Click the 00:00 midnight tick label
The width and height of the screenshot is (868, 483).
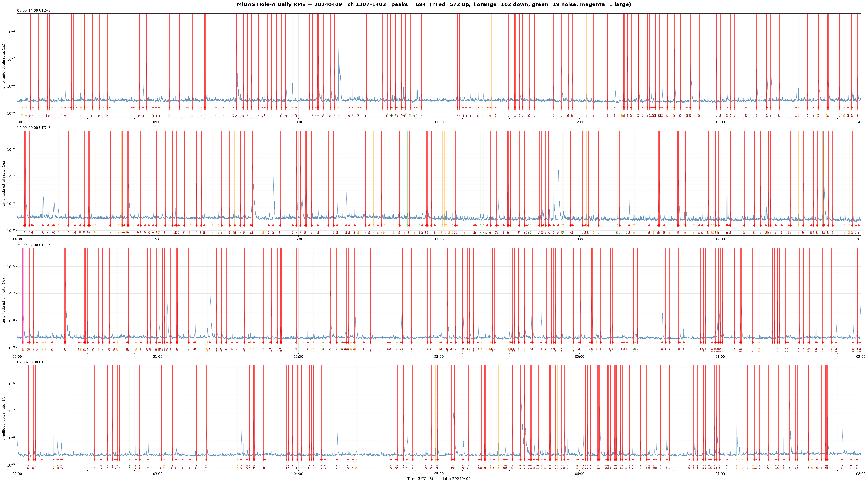[x=580, y=356]
